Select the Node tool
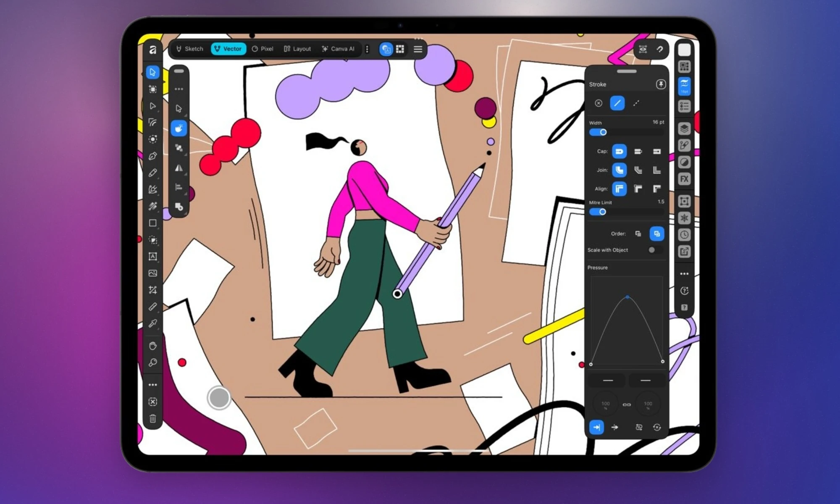This screenshot has width=840, height=504. (152, 106)
